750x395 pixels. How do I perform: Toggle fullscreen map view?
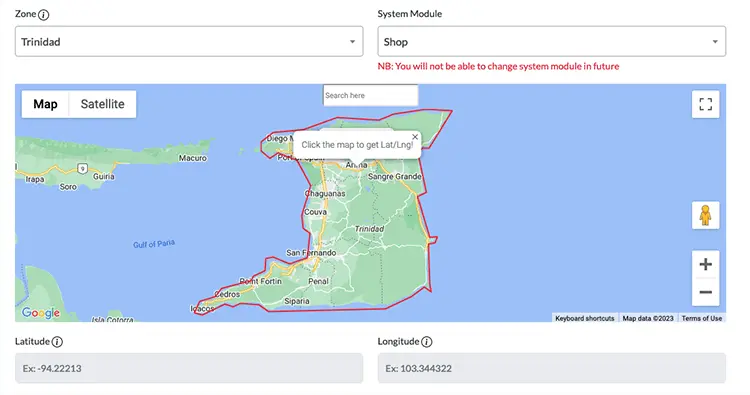(706, 104)
